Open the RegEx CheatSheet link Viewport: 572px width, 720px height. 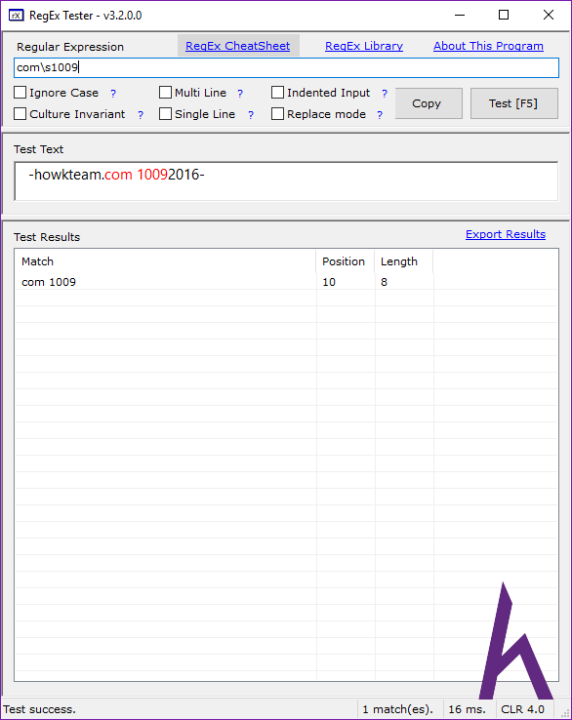tap(238, 46)
